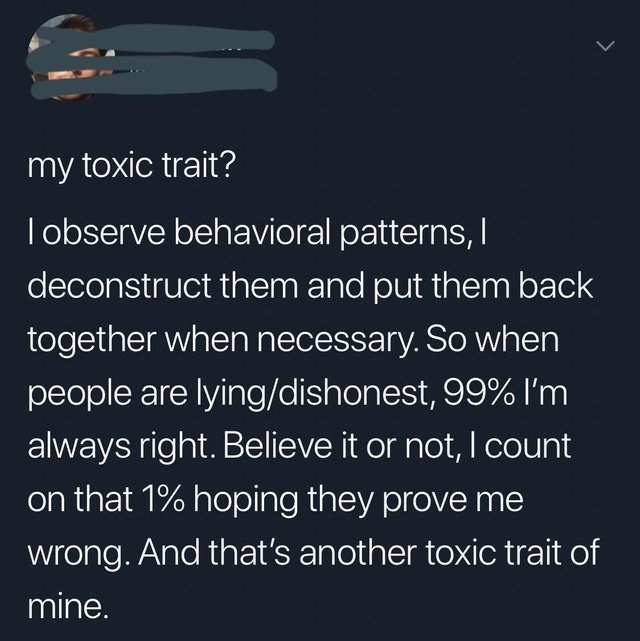Click 'And that's another toxic trait of'
The width and height of the screenshot is (640, 641).
(x=368, y=553)
